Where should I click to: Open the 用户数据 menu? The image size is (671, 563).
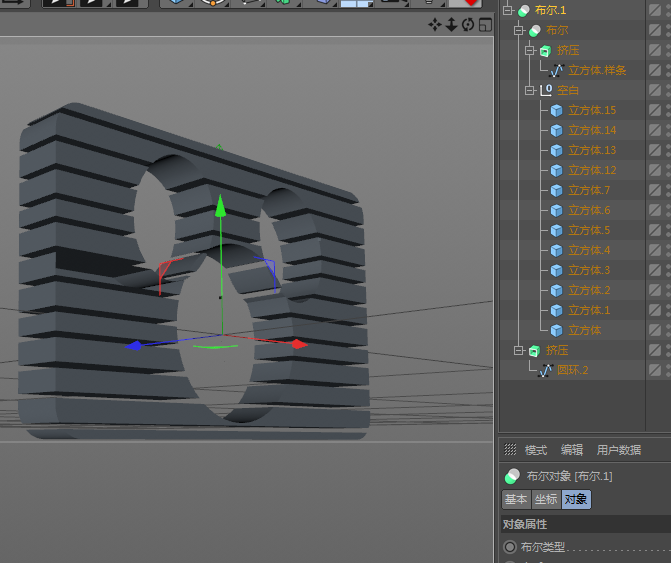click(x=619, y=450)
